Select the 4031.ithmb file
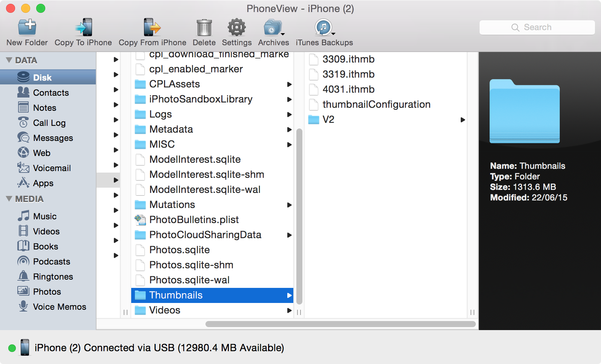Image resolution: width=601 pixels, height=364 pixels. tap(386, 90)
